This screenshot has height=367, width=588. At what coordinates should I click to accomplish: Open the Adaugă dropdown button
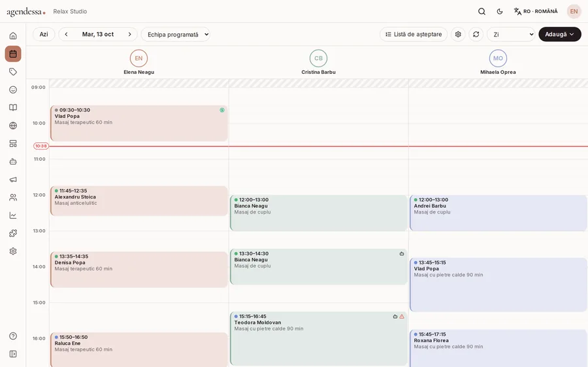(560, 34)
